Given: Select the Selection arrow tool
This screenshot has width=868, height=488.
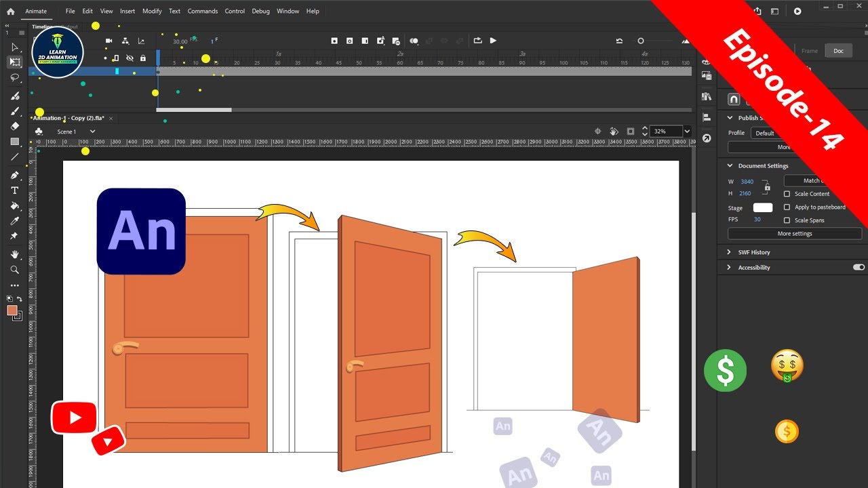Looking at the screenshot, I should [14, 47].
